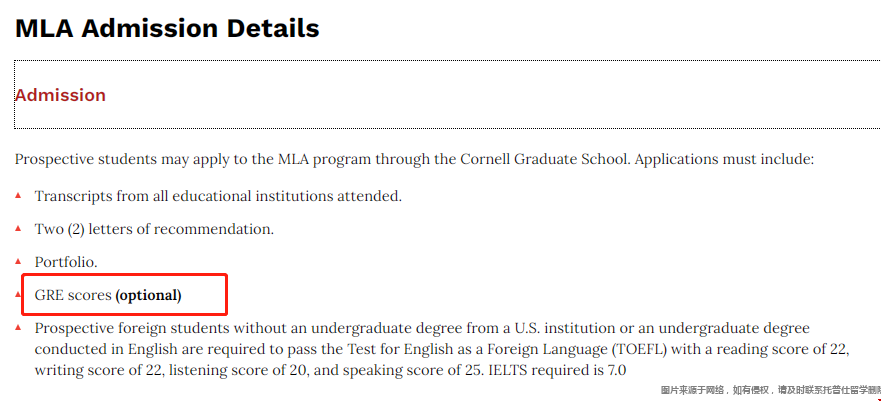Click inside the dotted Admission box area

pos(447,94)
